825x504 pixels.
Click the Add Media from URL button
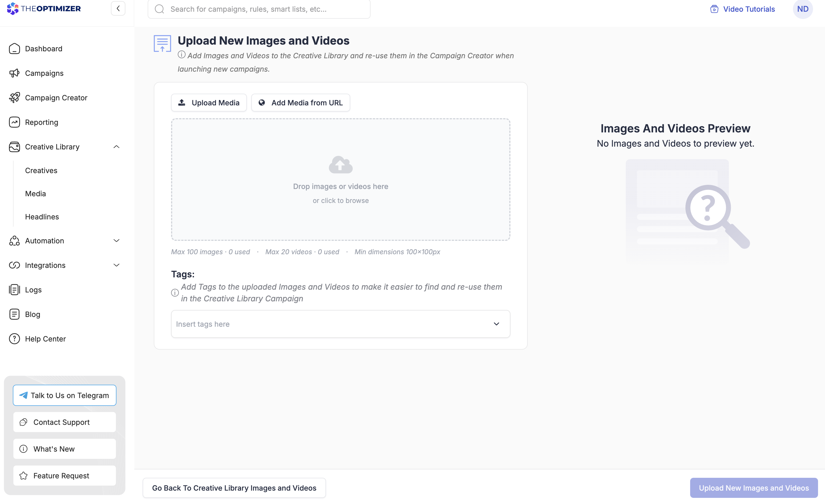pos(300,103)
